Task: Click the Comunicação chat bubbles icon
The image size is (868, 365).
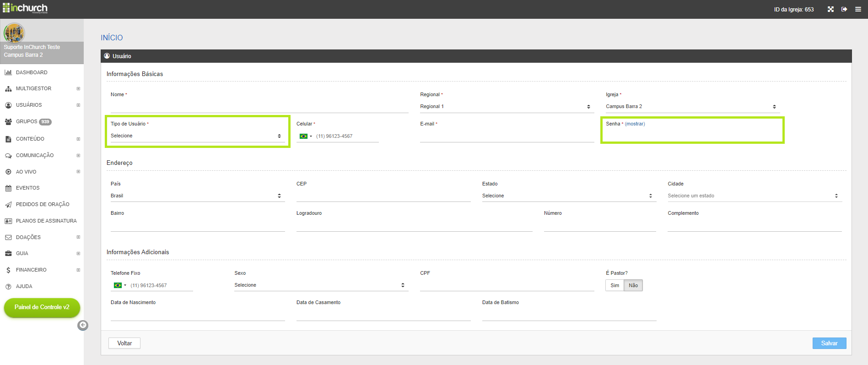Action: (8, 156)
